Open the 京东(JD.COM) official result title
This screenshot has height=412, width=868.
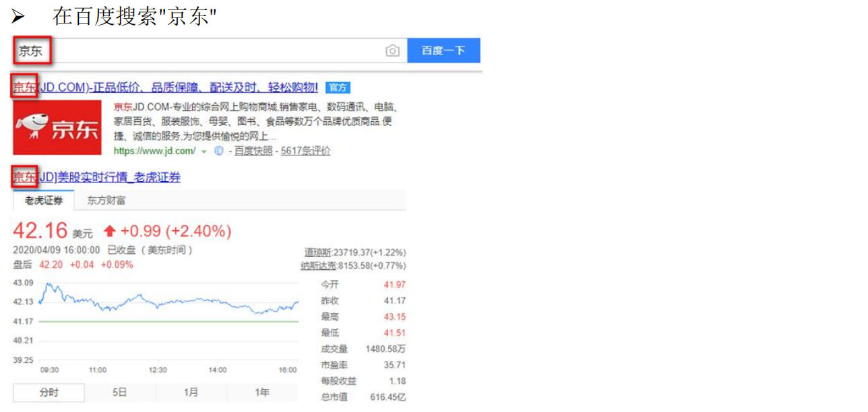tap(165, 88)
